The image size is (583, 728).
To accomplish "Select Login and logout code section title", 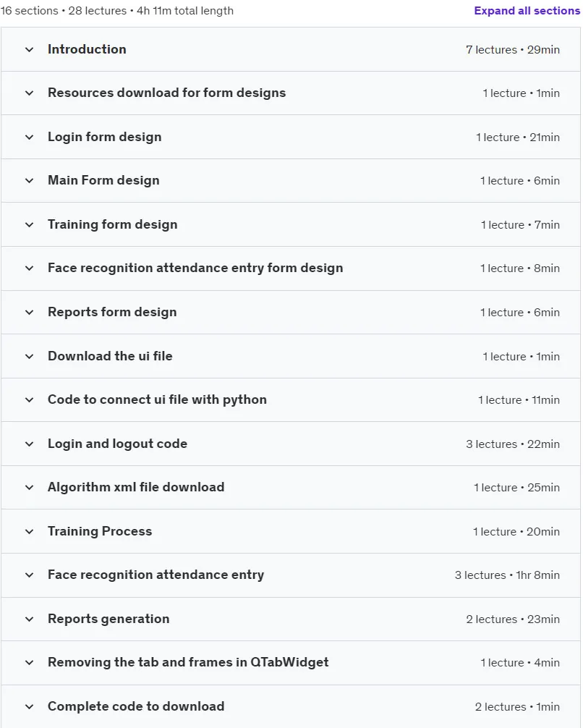I will tap(117, 444).
